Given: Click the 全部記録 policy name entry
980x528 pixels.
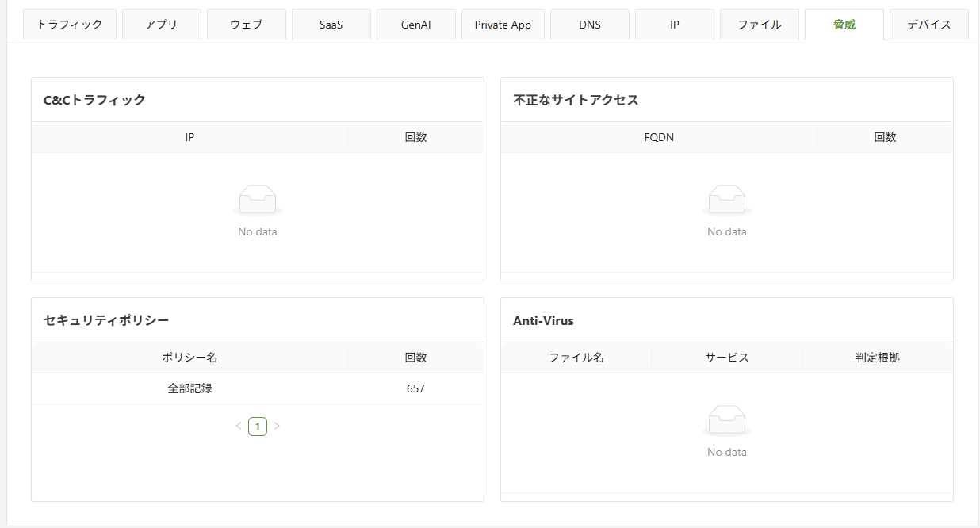Looking at the screenshot, I should point(189,388).
